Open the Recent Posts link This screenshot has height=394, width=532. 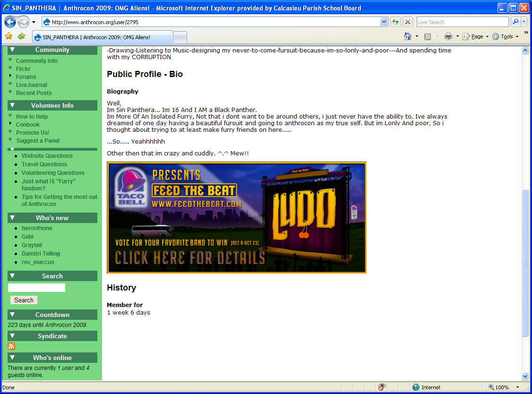coord(34,93)
